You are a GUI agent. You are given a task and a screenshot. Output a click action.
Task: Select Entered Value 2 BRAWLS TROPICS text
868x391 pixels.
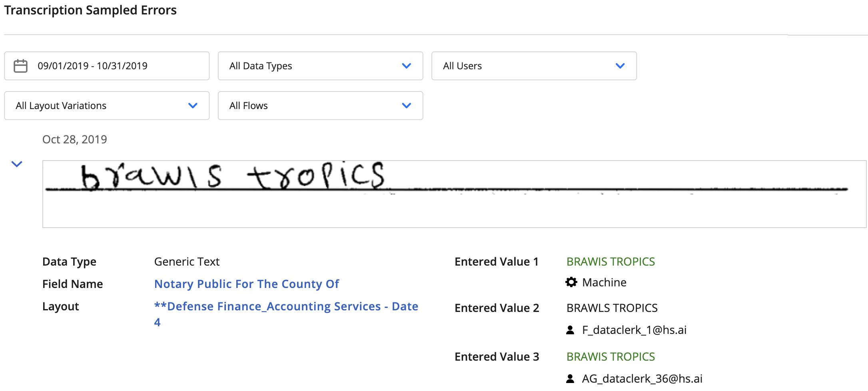click(612, 308)
